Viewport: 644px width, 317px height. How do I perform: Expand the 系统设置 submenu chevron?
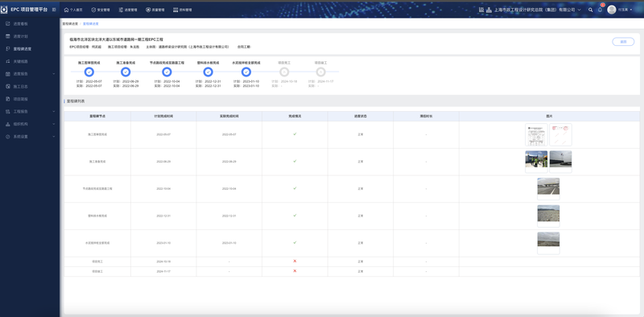[54, 136]
